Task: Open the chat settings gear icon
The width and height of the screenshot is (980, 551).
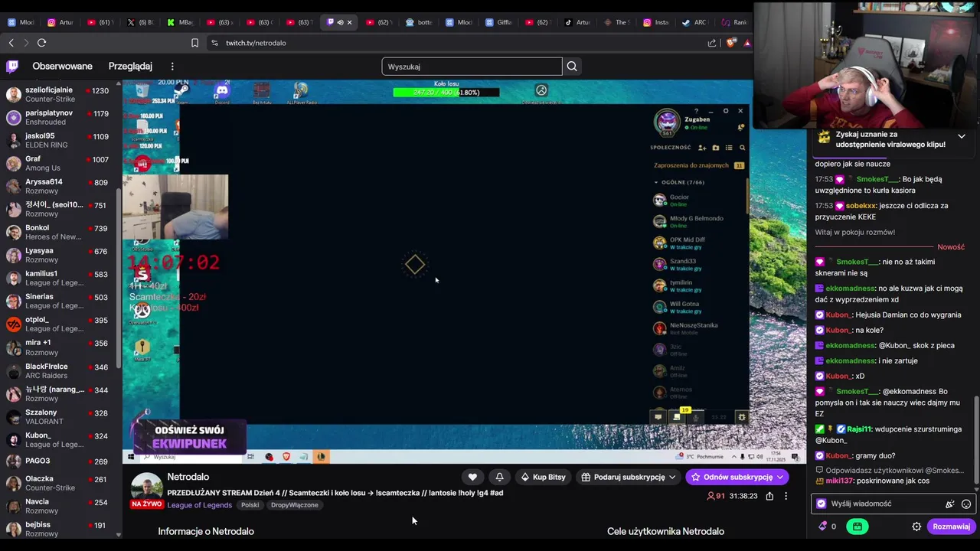Action: 916,527
